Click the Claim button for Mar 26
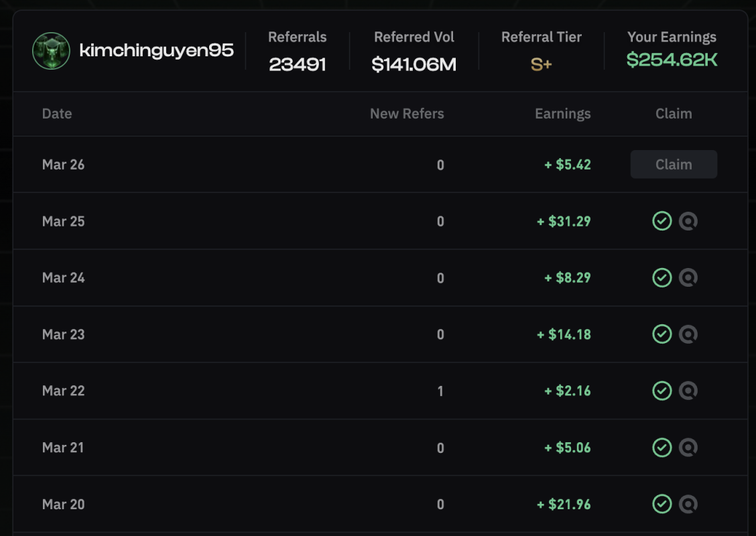Viewport: 756px width, 536px height. point(674,164)
